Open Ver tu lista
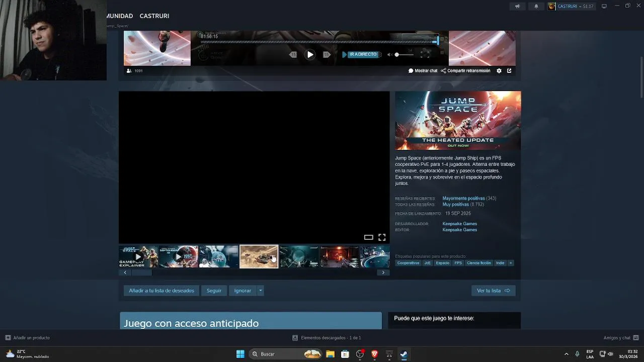The height and width of the screenshot is (362, 644). [494, 291]
